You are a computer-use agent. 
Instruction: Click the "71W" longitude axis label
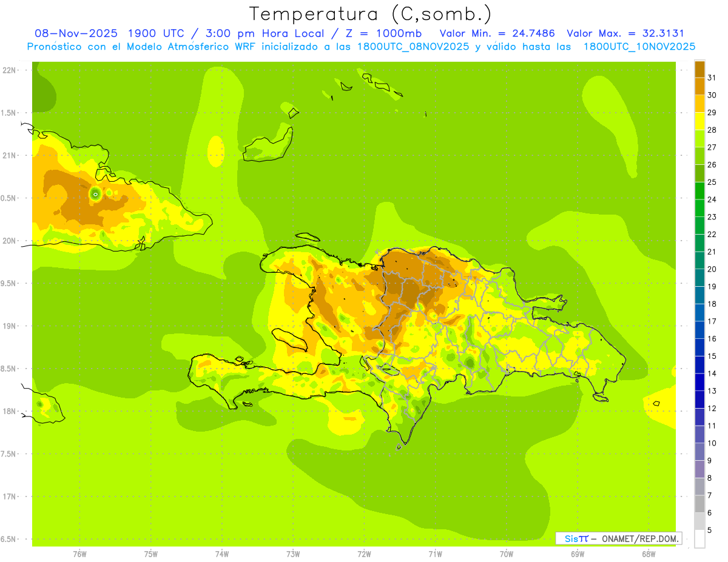click(435, 554)
